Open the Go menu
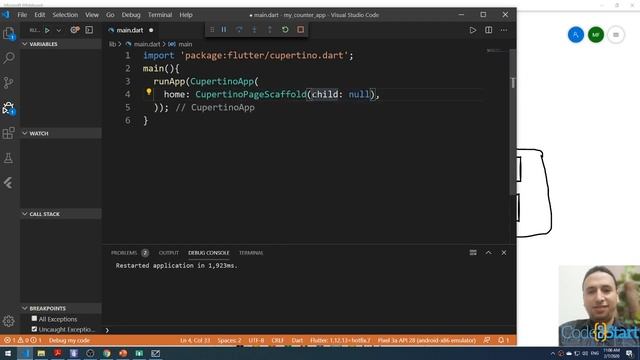Image resolution: width=640 pixels, height=360 pixels. click(110, 15)
